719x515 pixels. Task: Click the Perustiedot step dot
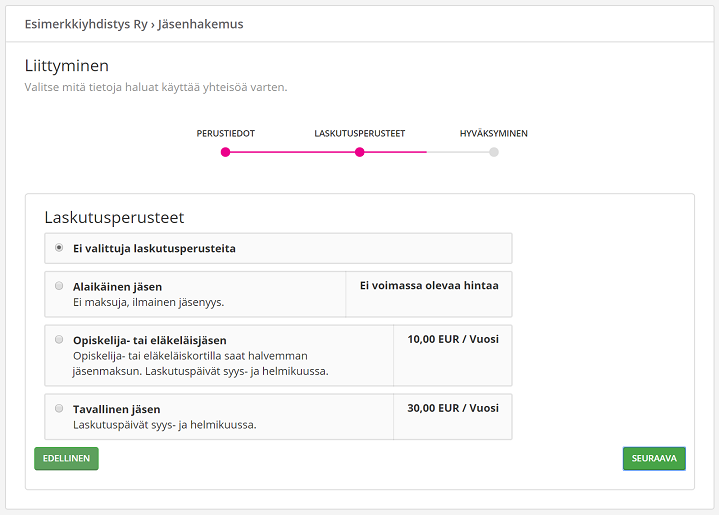[225, 152]
